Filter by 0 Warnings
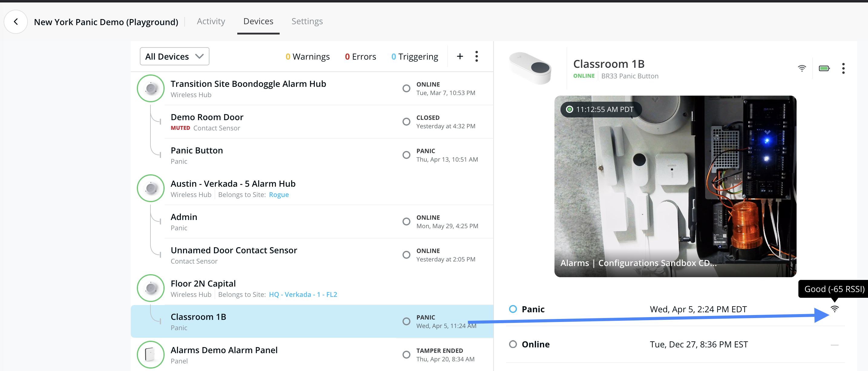 (307, 57)
